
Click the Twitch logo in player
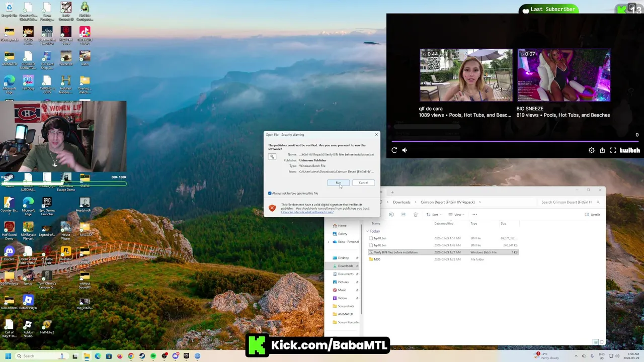[630, 150]
